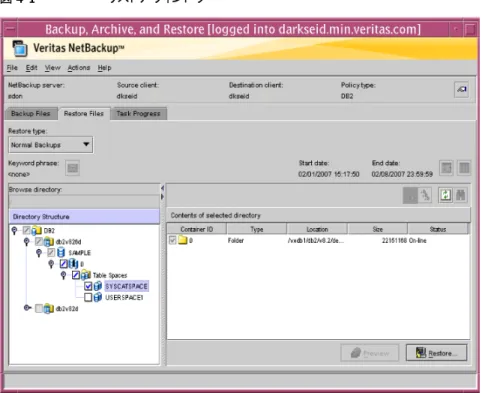Switch to the Task Progress tab

click(138, 114)
